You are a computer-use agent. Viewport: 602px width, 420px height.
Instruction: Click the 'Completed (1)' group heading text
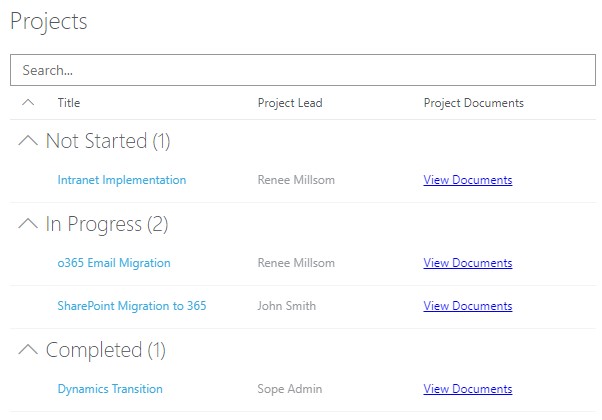[106, 350]
